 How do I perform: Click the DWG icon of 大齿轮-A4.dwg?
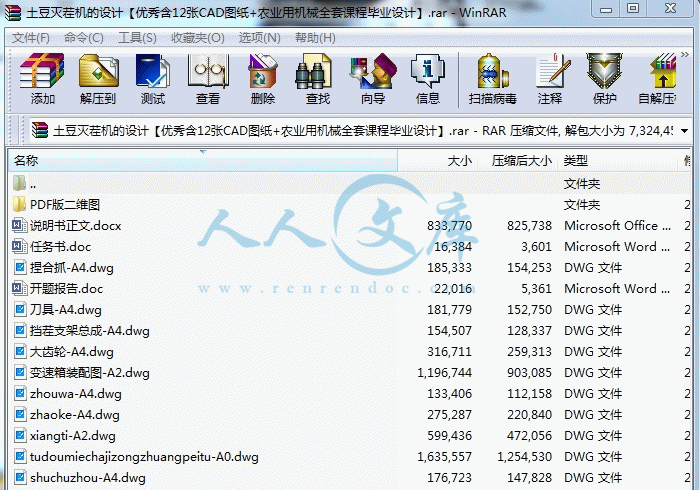(x=19, y=351)
